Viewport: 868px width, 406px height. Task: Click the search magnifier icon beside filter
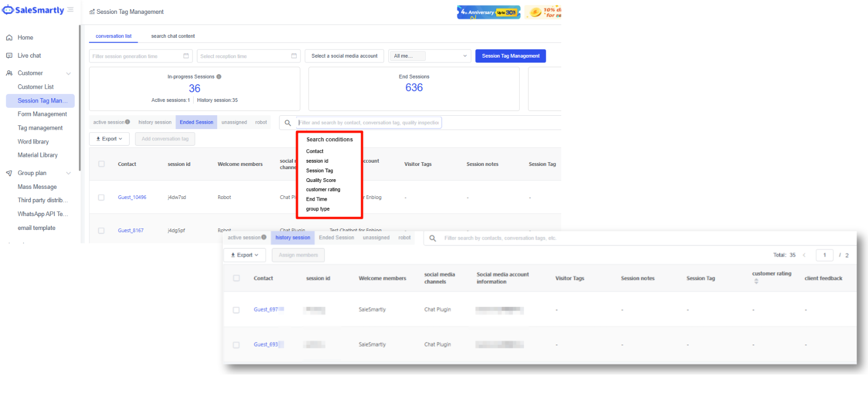[288, 123]
